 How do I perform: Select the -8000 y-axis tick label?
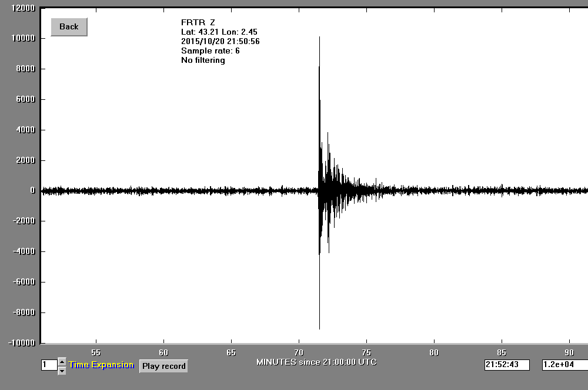tap(24, 312)
